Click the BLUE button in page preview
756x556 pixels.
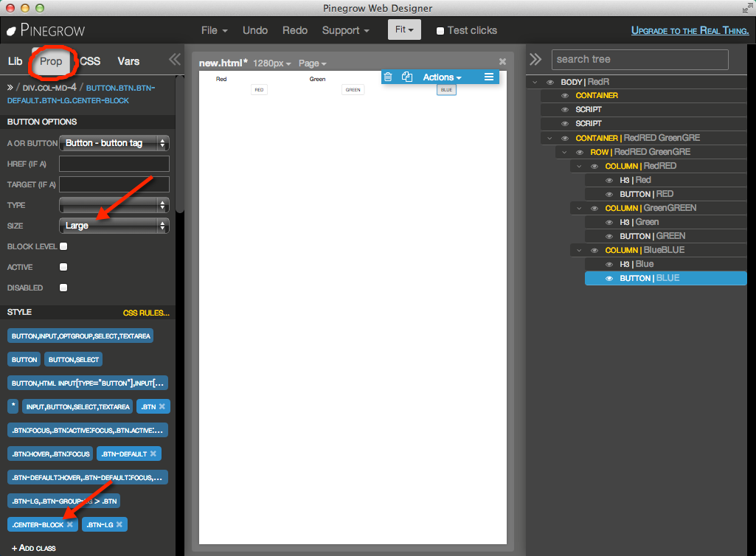[x=446, y=90]
